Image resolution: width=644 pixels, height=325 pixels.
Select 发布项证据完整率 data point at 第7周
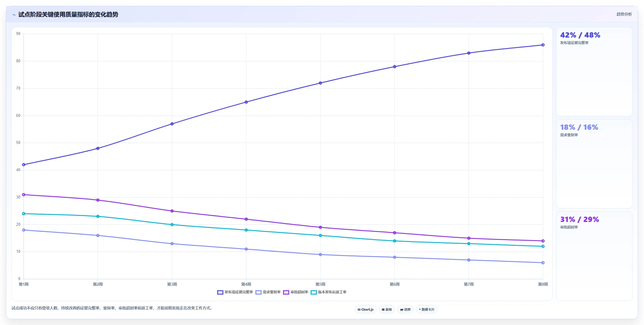pos(469,53)
